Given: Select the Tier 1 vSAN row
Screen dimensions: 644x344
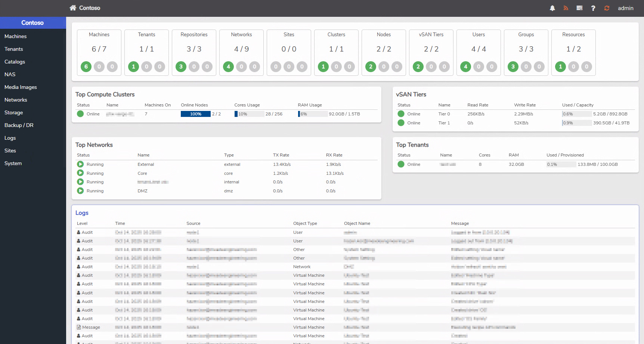Looking at the screenshot, I should pyautogui.click(x=444, y=123).
